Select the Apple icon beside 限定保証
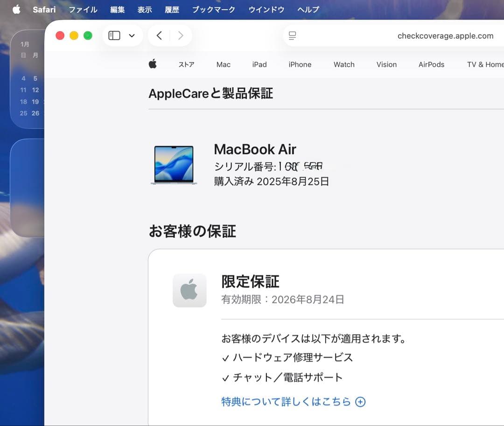 [x=189, y=290]
